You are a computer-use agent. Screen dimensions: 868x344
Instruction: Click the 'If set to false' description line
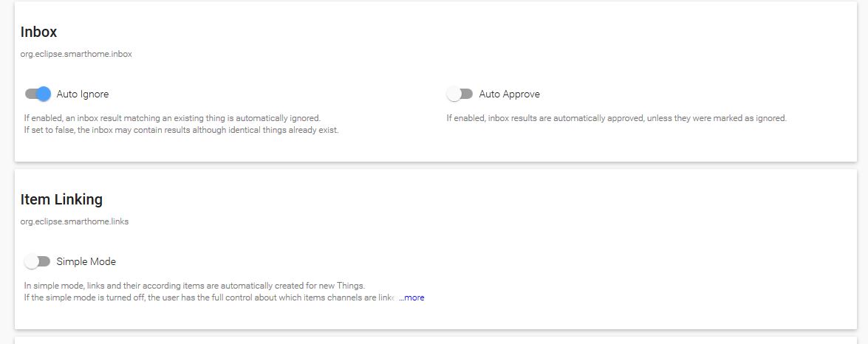(181, 131)
